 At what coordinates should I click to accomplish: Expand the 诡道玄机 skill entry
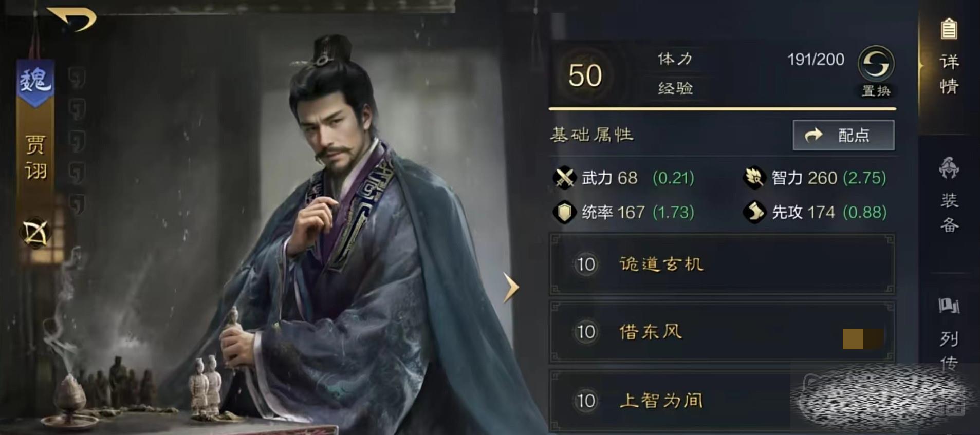coord(722,264)
